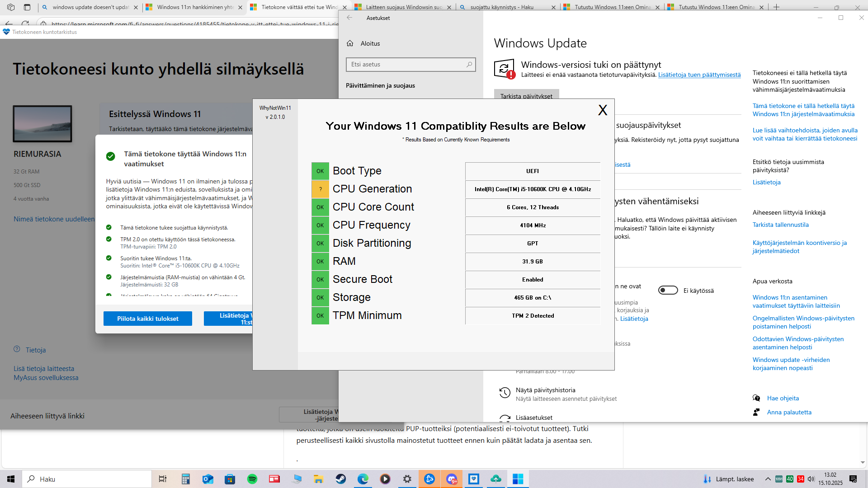Open 'Lisätietoja tuen päättymisestä' link
Screen dimensions: 868x488
[699, 75]
